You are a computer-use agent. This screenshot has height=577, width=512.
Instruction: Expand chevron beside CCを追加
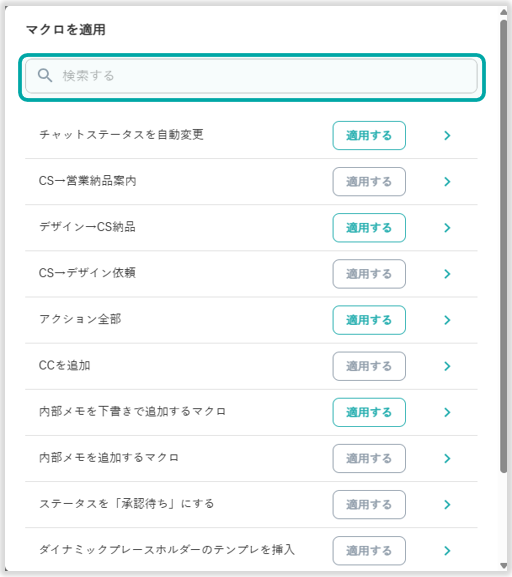coord(447,366)
